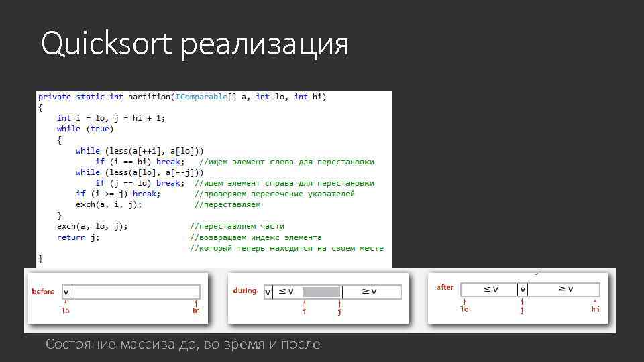Image resolution: width=644 pixels, height=362 pixels.
Task: Click the 'return j;' statement
Action: pyautogui.click(x=78, y=237)
